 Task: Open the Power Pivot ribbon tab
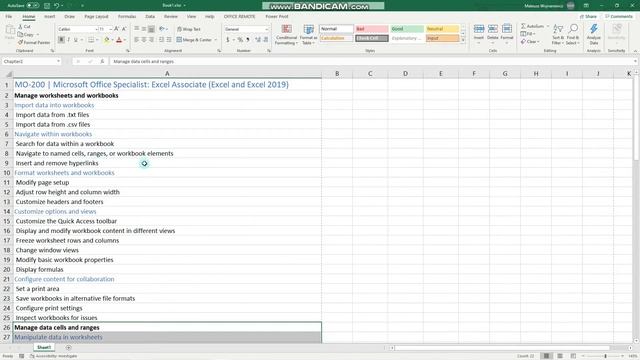(277, 16)
